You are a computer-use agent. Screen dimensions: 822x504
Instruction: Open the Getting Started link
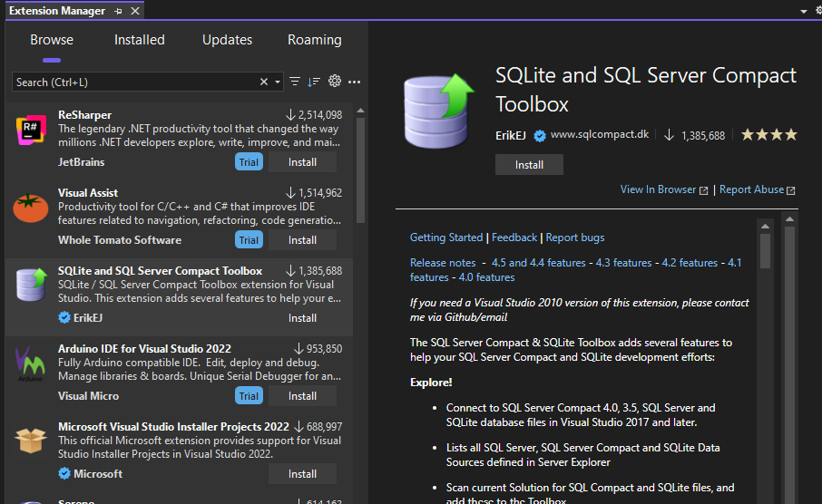pos(446,237)
